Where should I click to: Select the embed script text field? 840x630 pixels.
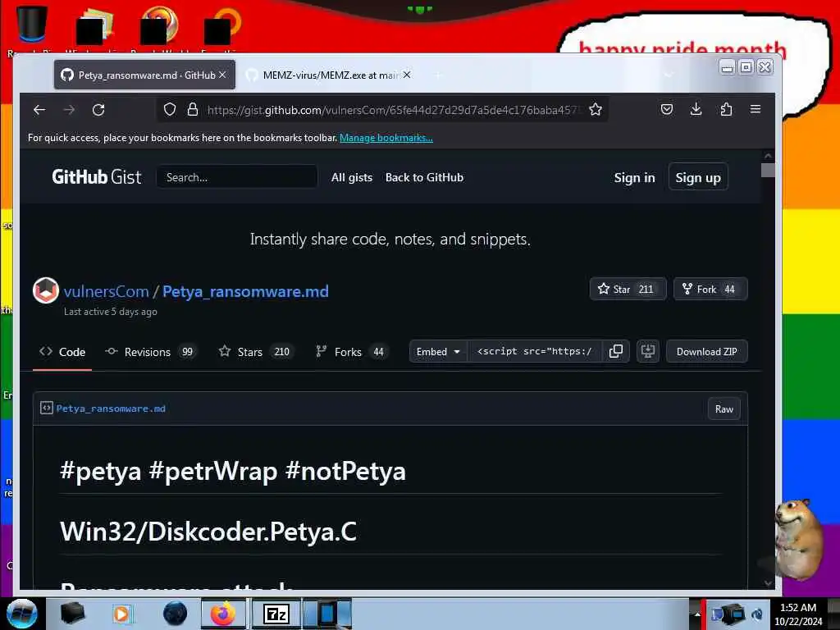[535, 351]
